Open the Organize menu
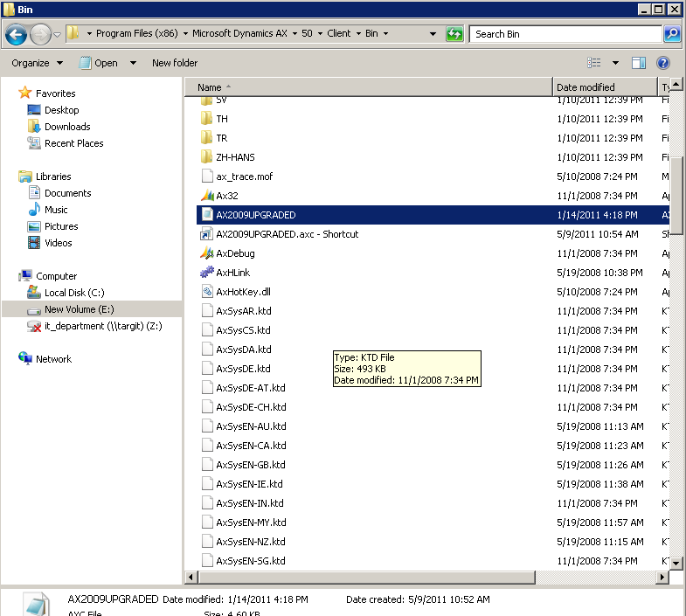The width and height of the screenshot is (686, 616). (38, 63)
